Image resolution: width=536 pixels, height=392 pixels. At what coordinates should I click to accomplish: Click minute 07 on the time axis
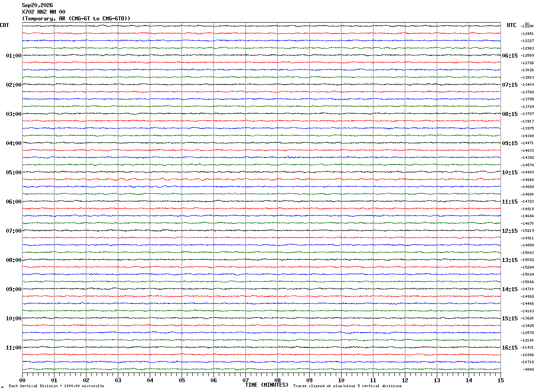tap(245, 380)
